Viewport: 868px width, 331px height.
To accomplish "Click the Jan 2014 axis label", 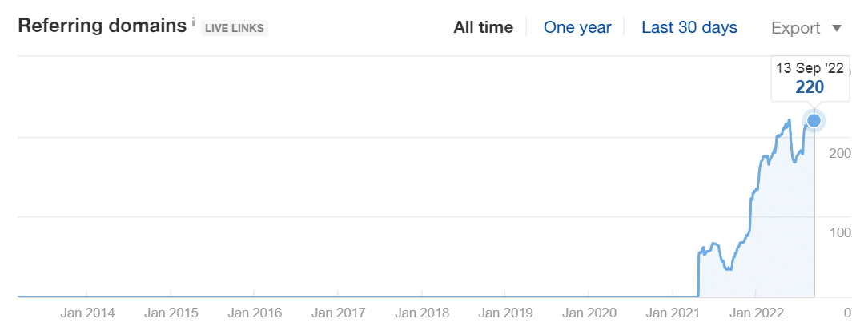I will point(87,313).
